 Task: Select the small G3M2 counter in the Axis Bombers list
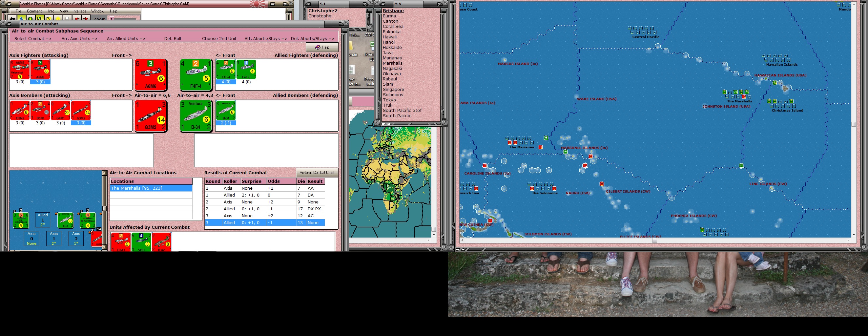[x=81, y=111]
